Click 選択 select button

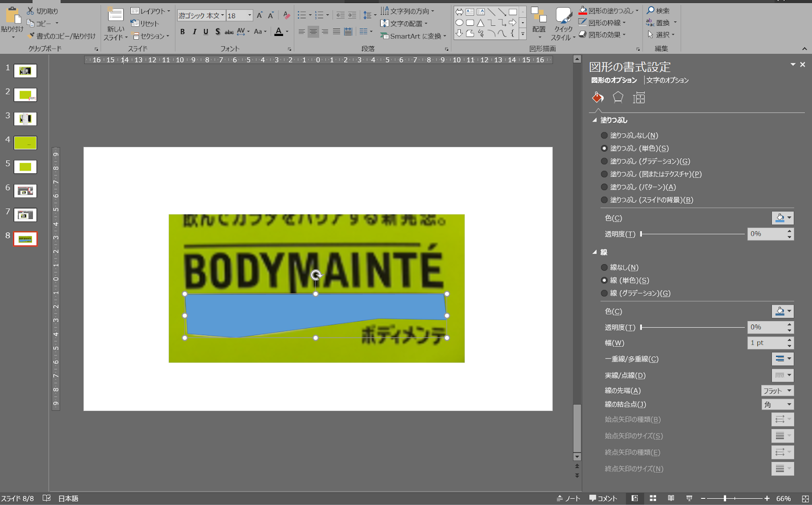pyautogui.click(x=661, y=34)
